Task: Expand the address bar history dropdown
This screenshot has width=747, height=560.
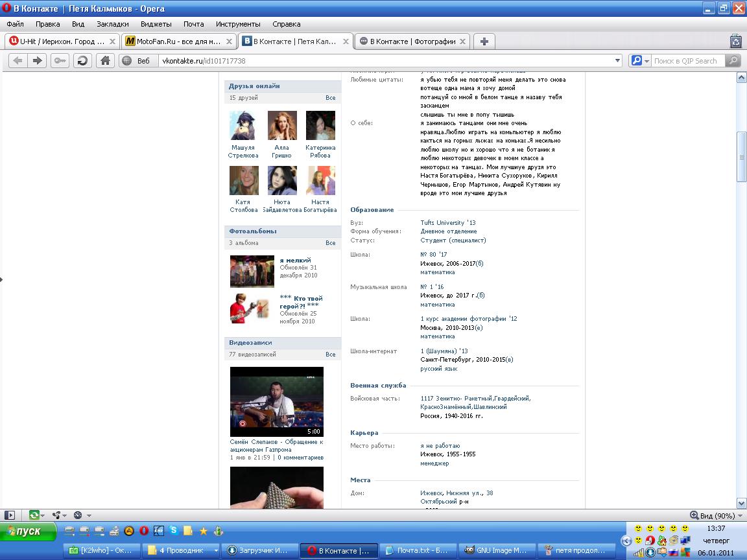Action: [x=617, y=60]
